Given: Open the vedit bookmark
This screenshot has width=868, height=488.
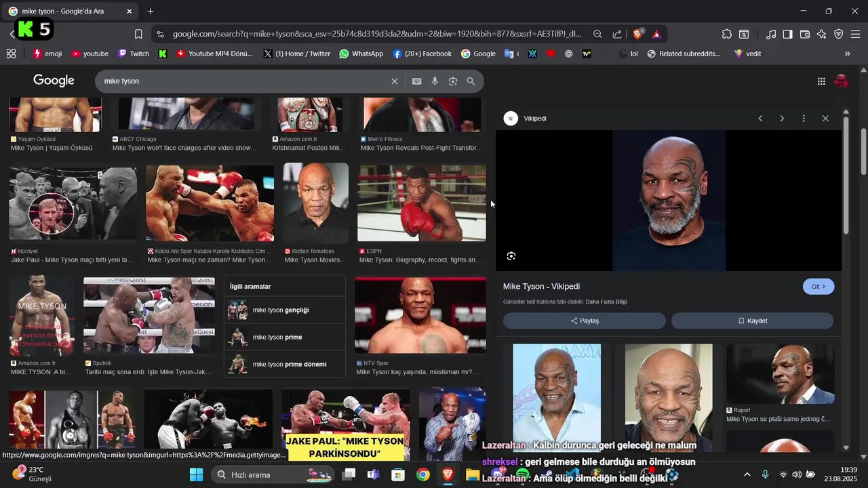Looking at the screenshot, I should click(x=747, y=54).
